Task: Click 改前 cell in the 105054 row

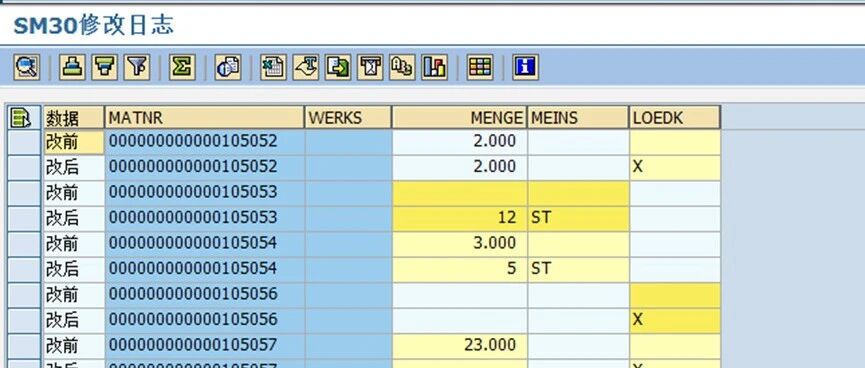Action: click(74, 243)
